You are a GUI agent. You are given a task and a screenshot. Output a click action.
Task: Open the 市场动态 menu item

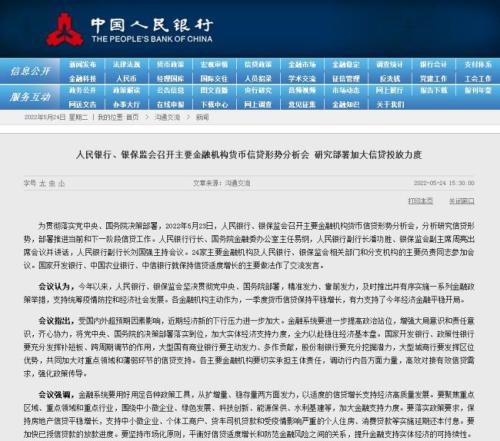point(346,90)
